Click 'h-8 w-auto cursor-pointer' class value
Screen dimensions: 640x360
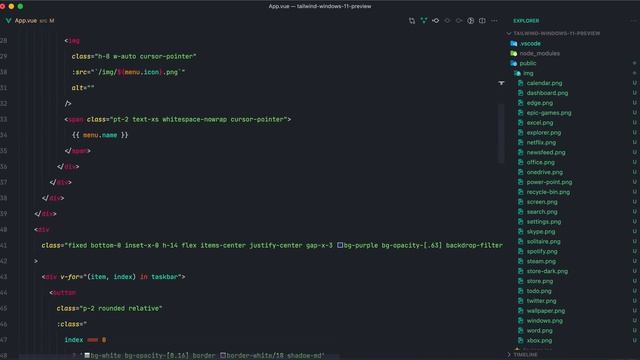point(145,56)
